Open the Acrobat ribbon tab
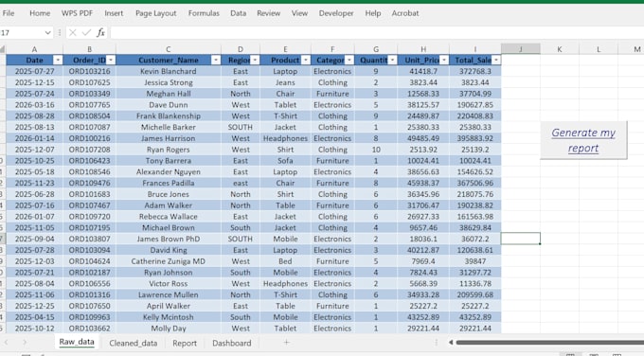The image size is (644, 356). point(405,13)
